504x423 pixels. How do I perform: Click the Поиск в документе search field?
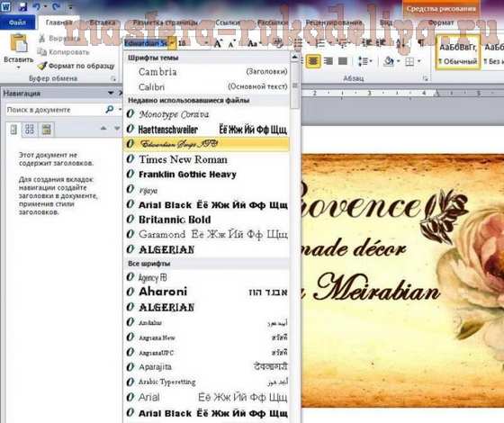pyautogui.click(x=55, y=110)
